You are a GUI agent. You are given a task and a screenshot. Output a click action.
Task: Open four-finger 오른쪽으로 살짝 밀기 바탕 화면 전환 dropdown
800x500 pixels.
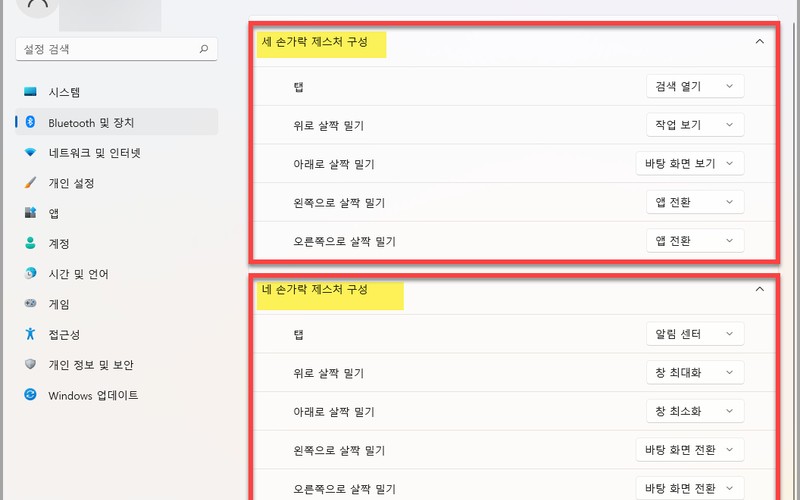690,488
